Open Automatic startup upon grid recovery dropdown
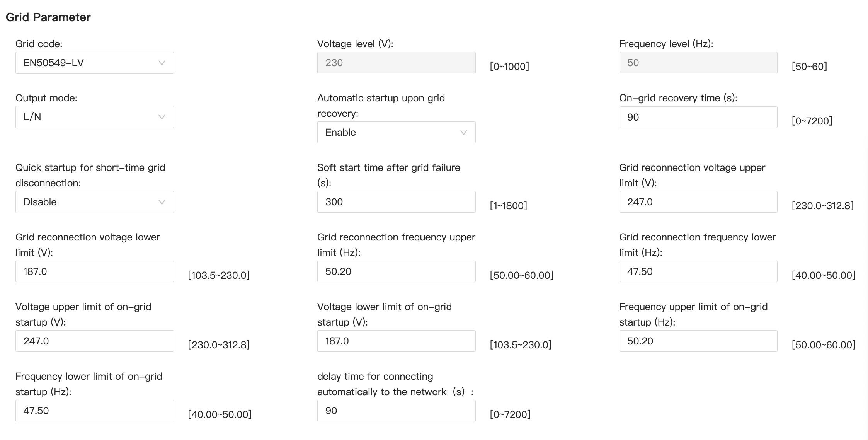 tap(396, 133)
